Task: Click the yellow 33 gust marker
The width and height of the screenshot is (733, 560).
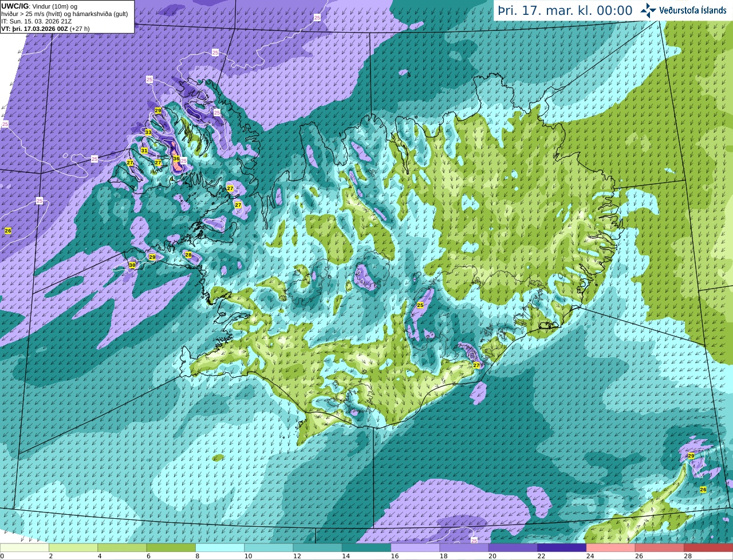Action: (148, 132)
